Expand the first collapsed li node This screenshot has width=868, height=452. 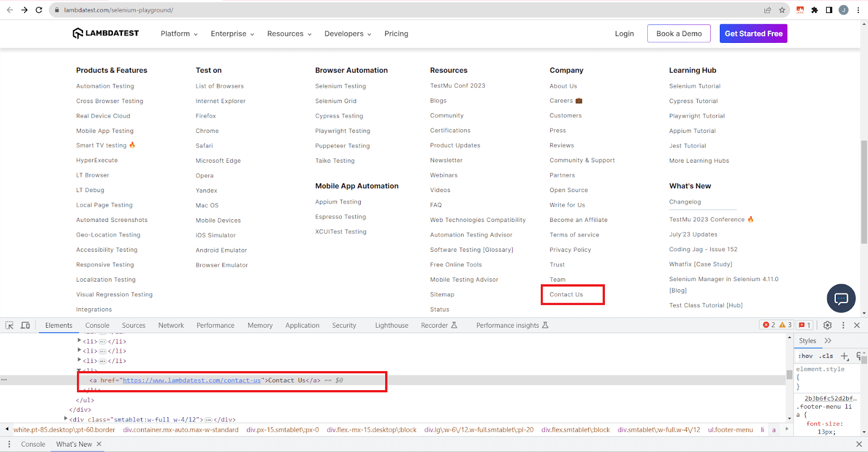click(x=79, y=341)
